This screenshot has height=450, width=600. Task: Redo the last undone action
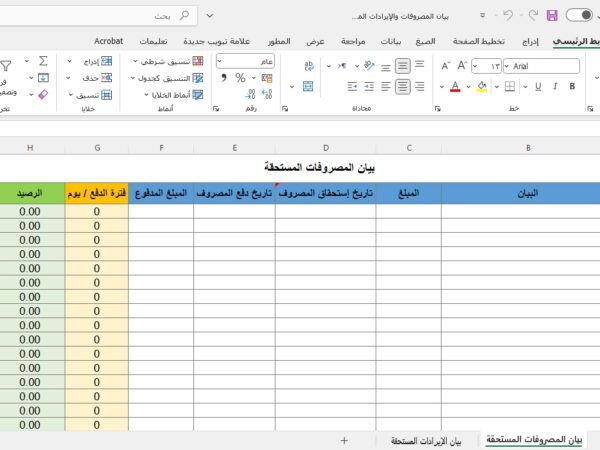[533, 15]
